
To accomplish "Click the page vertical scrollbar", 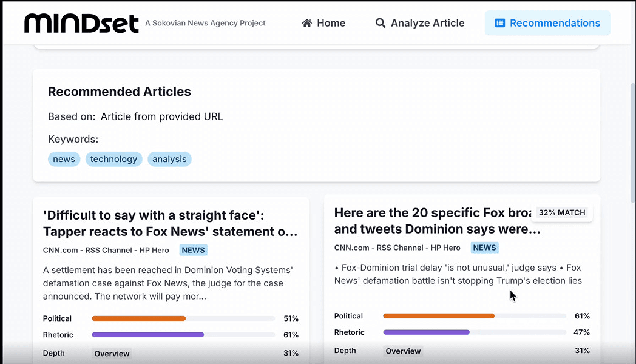I will pyautogui.click(x=632, y=143).
